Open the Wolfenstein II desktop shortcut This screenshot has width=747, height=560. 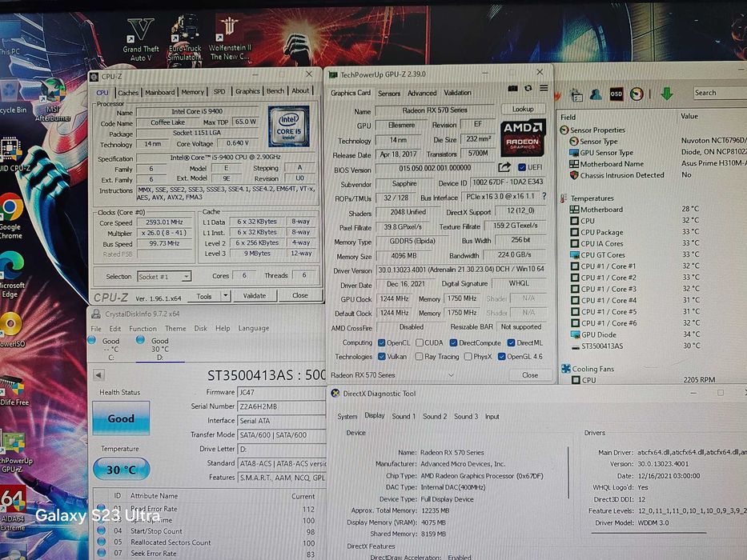(229, 38)
